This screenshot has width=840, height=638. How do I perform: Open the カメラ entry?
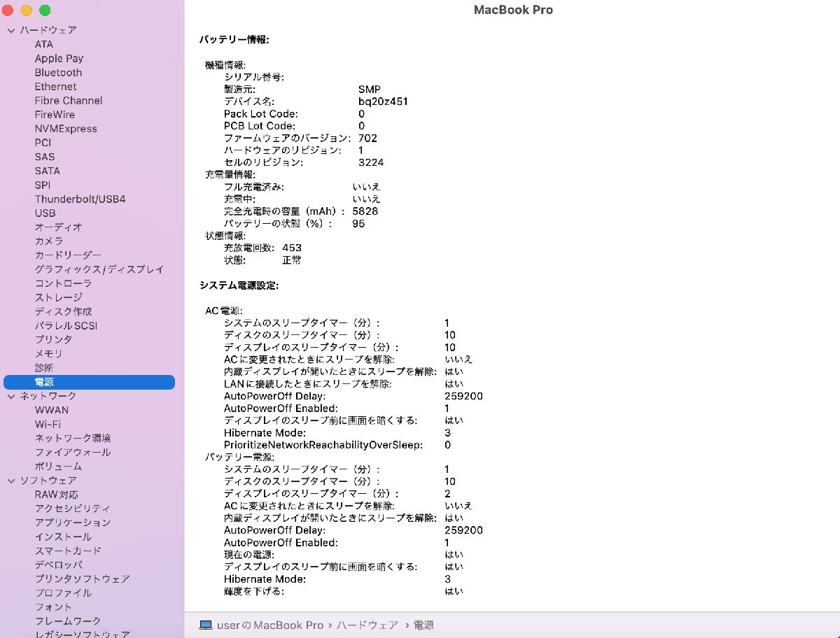[x=49, y=241]
